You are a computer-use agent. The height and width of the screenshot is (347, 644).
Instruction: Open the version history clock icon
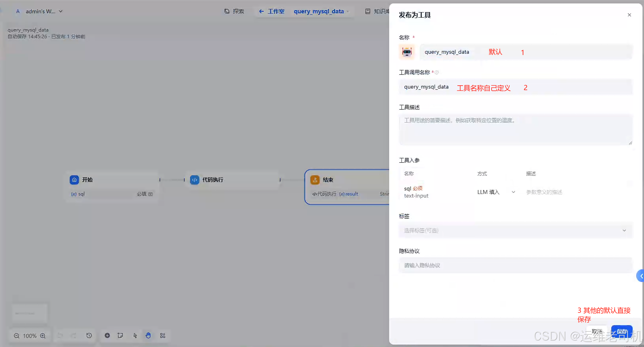89,335
